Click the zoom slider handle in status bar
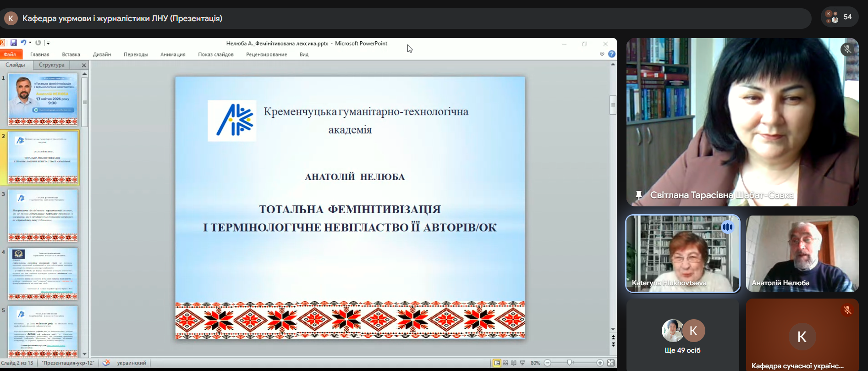This screenshot has height=371, width=868. pyautogui.click(x=570, y=363)
